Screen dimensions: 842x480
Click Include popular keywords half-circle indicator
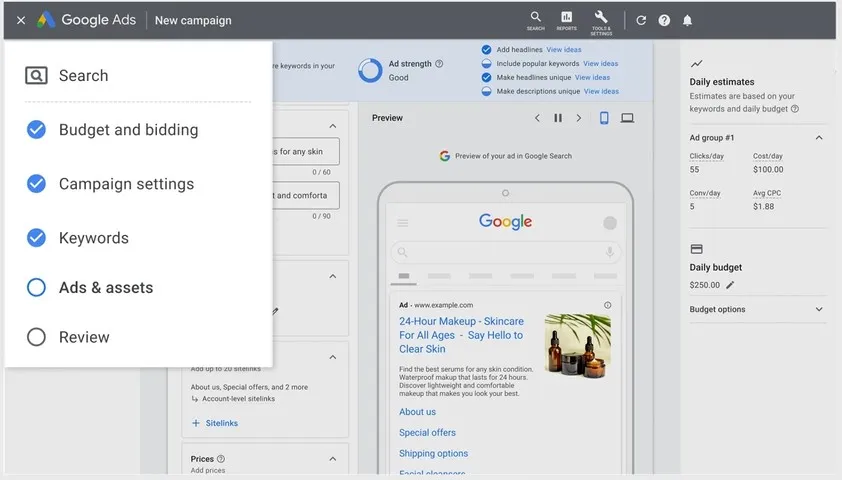click(x=487, y=63)
